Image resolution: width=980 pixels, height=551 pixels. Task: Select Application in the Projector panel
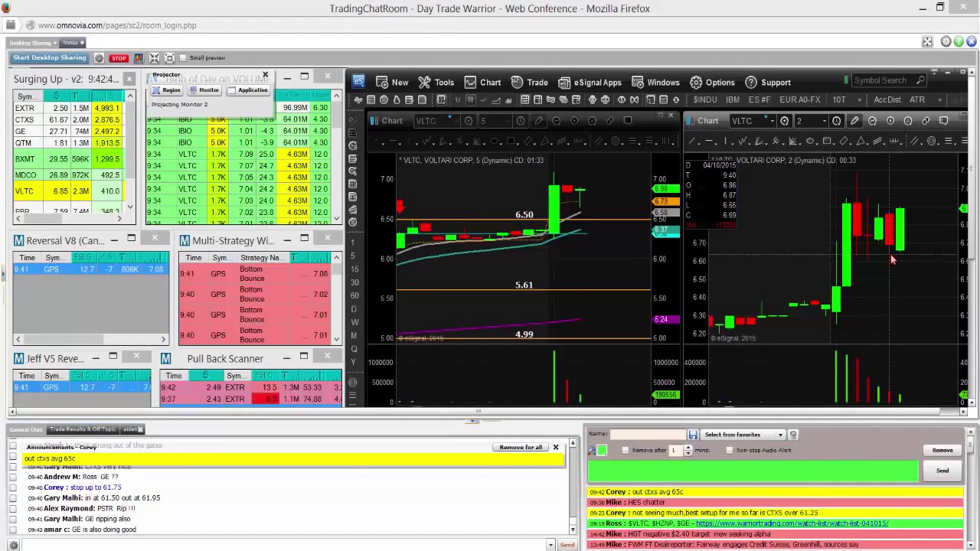click(x=248, y=90)
